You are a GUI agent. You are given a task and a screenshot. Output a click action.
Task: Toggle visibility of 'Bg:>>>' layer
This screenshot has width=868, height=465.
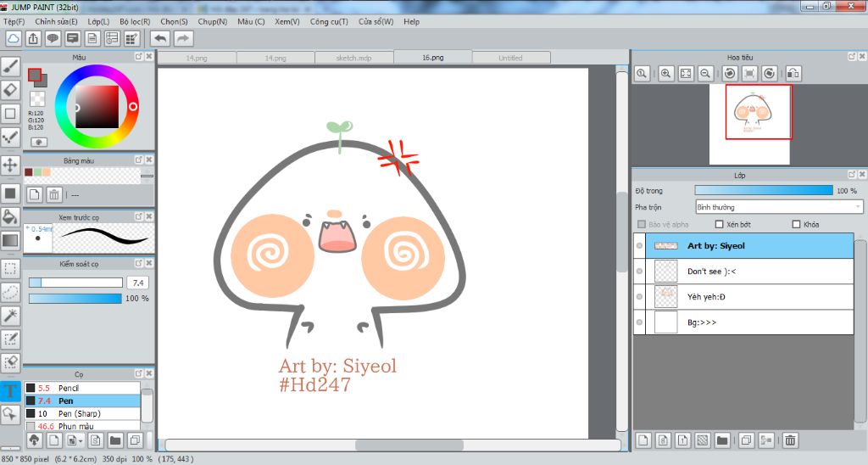point(640,322)
